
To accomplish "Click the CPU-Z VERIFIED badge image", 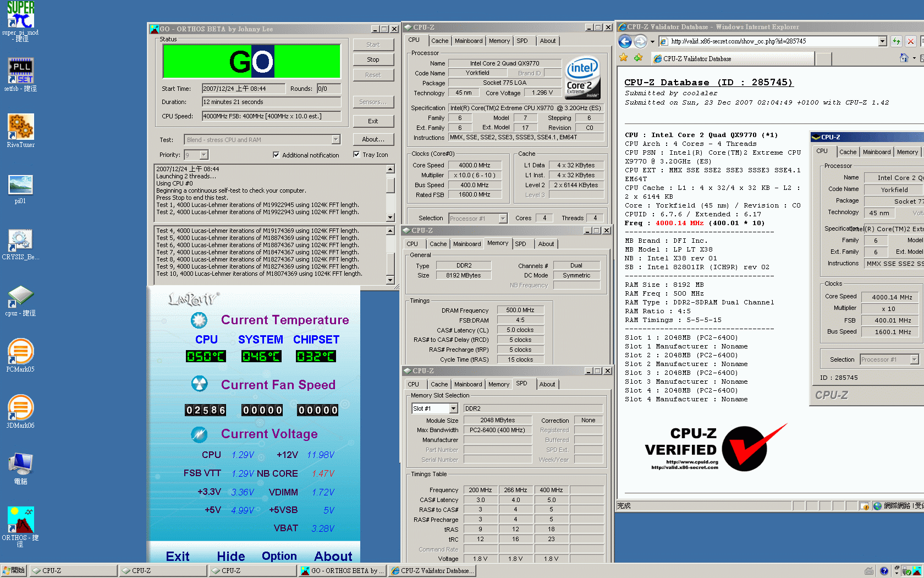I will coord(716,448).
